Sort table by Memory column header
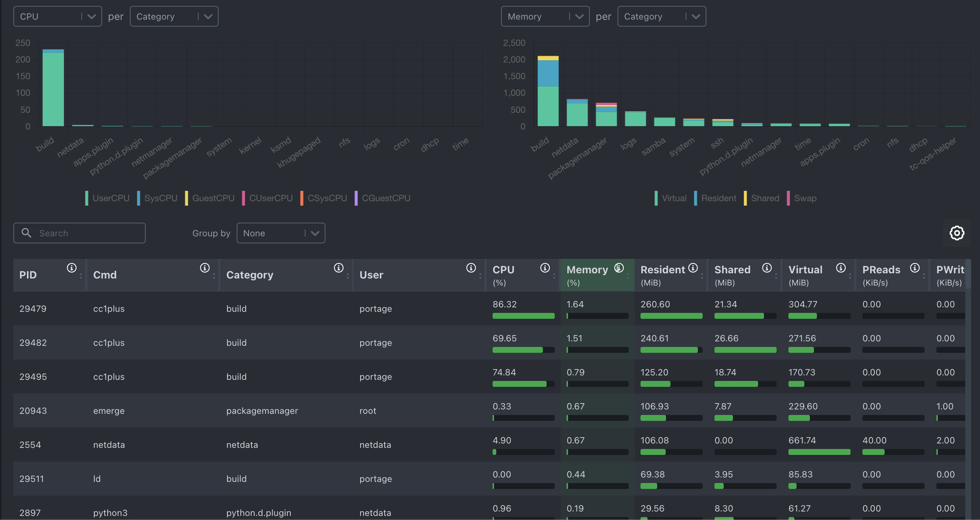 click(x=587, y=270)
